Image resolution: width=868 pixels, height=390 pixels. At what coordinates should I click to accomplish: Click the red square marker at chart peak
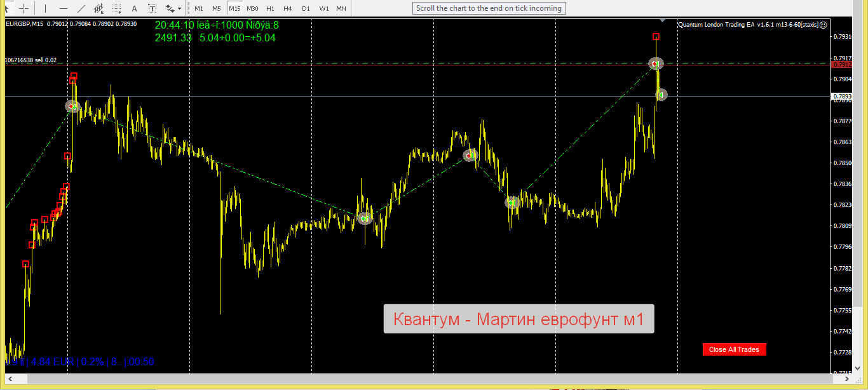tap(656, 37)
